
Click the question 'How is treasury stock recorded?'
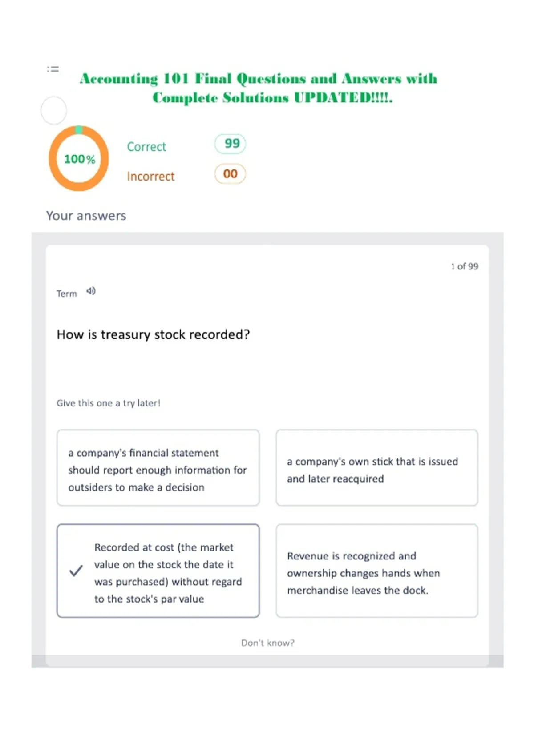click(x=153, y=334)
